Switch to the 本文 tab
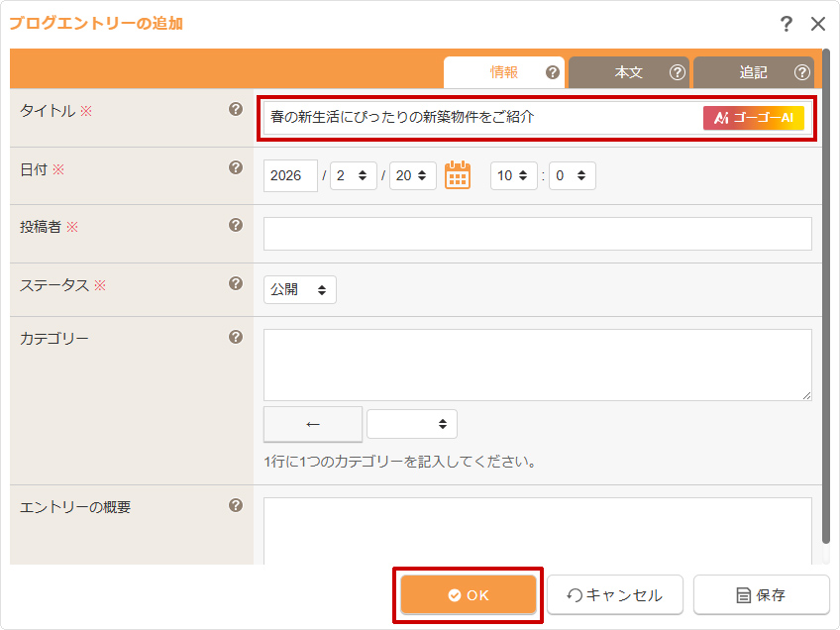This screenshot has width=840, height=630. (x=629, y=72)
